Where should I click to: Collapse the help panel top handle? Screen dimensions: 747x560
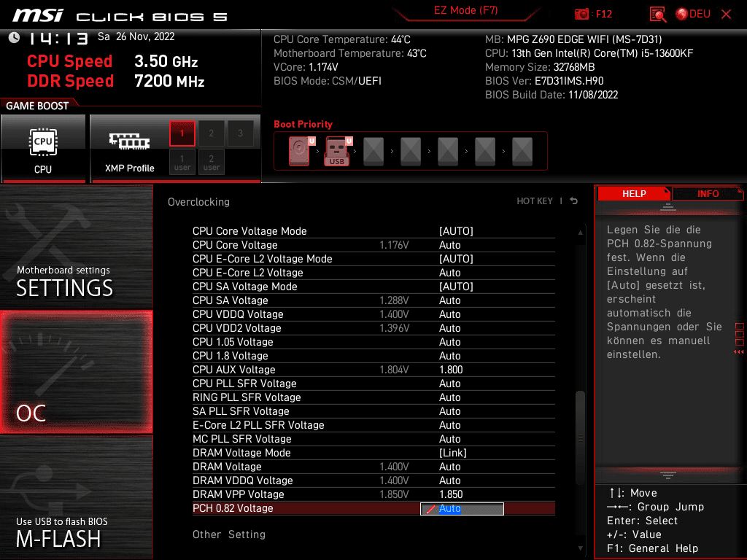667,206
